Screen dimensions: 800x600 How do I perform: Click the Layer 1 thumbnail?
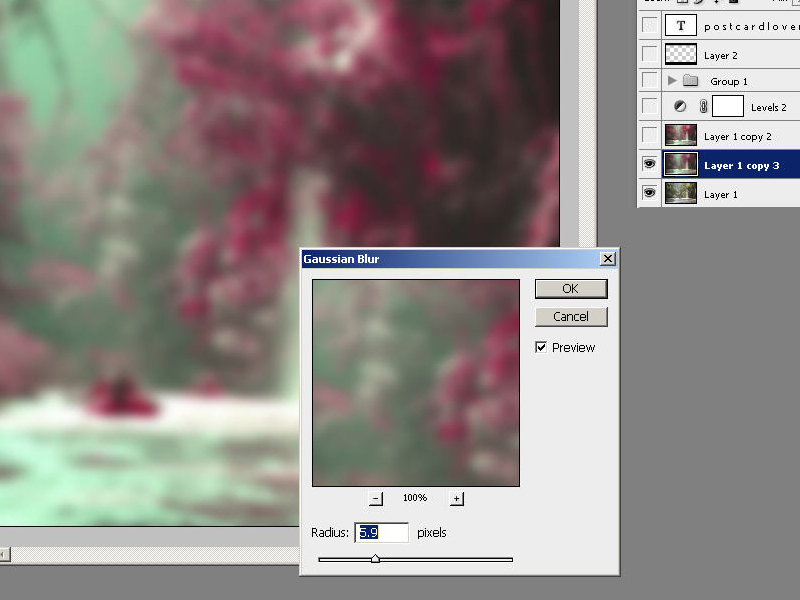click(x=681, y=193)
